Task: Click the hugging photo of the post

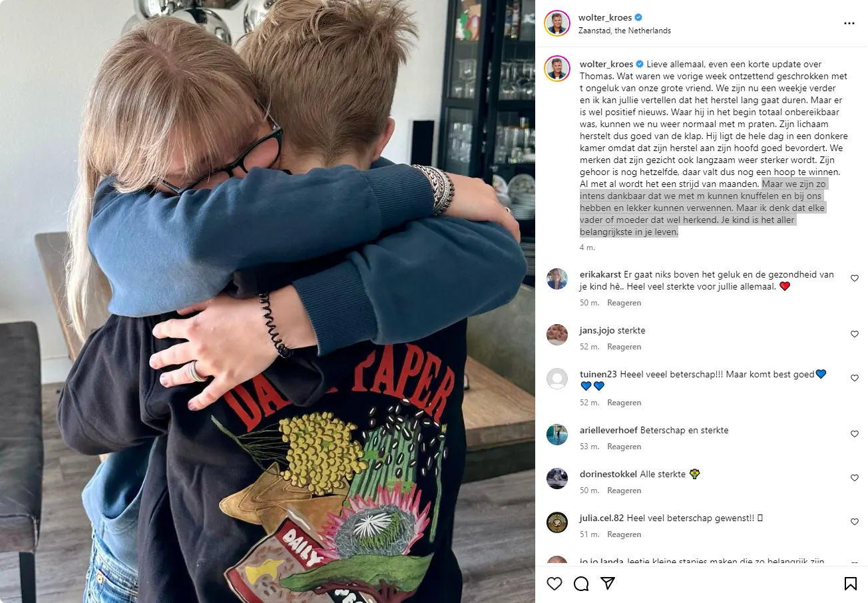Action: (x=268, y=301)
